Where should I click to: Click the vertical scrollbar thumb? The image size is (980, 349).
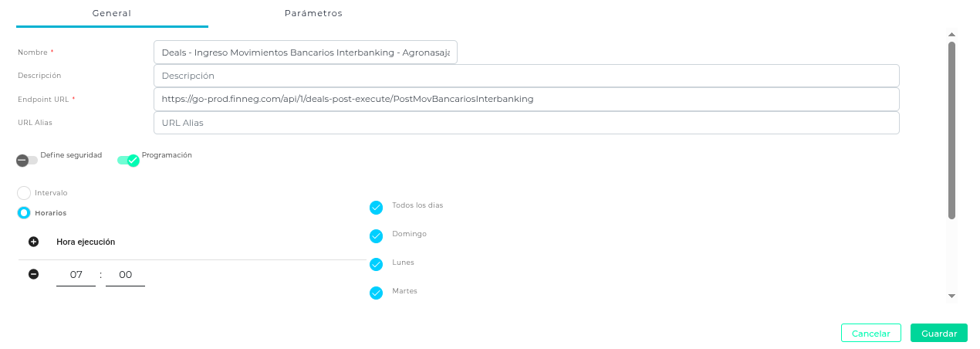(x=951, y=130)
